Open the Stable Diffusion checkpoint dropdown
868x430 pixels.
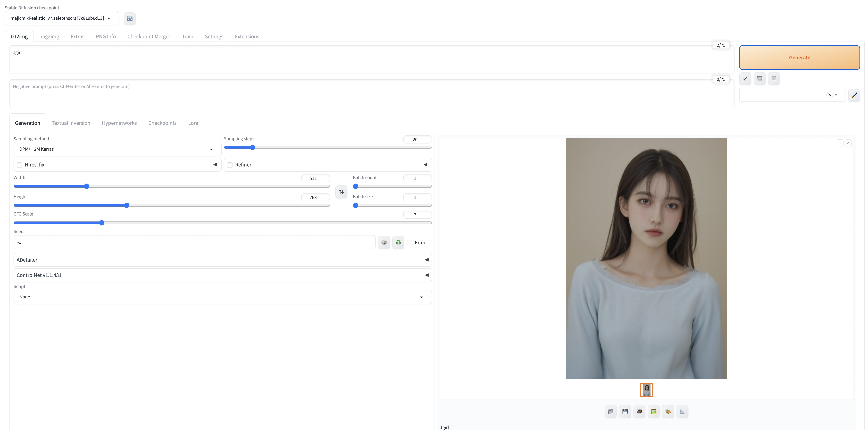click(62, 18)
